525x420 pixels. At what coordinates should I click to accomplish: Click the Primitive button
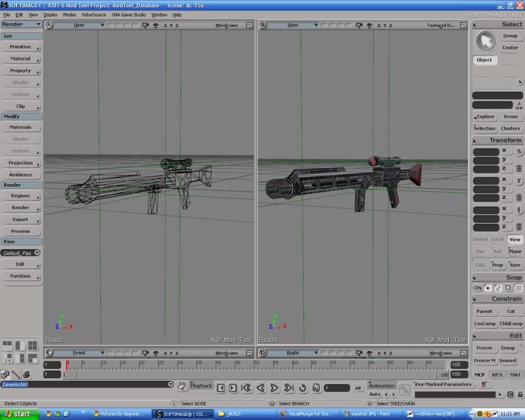(21, 47)
